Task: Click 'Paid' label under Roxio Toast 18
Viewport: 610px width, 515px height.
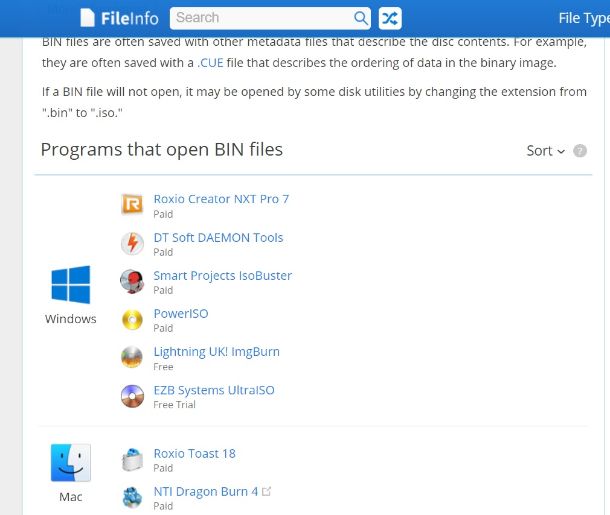Action: pyautogui.click(x=163, y=468)
